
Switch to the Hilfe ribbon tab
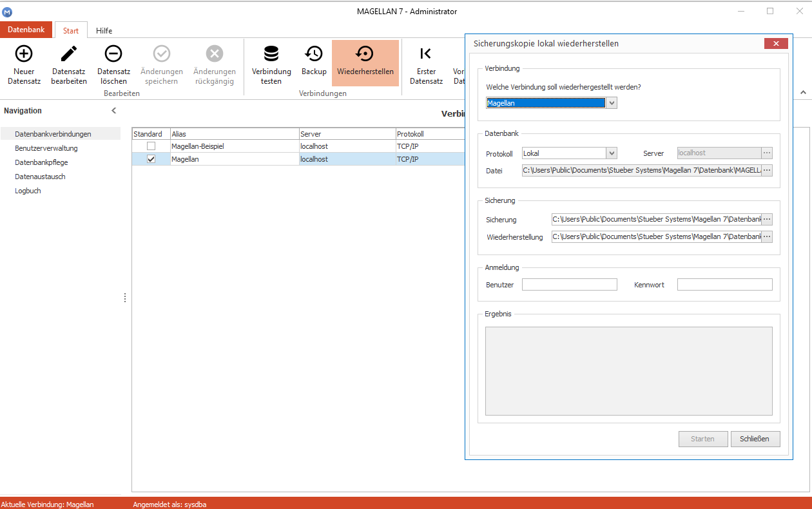pyautogui.click(x=104, y=31)
